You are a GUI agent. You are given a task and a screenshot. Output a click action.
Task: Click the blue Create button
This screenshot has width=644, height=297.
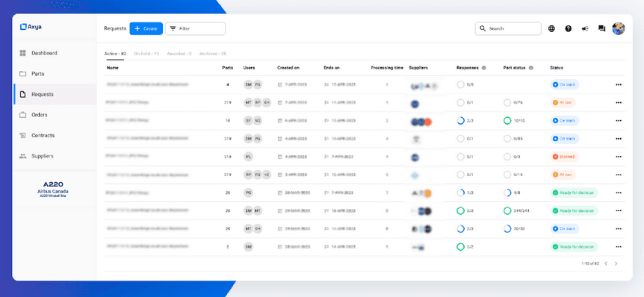click(x=146, y=28)
